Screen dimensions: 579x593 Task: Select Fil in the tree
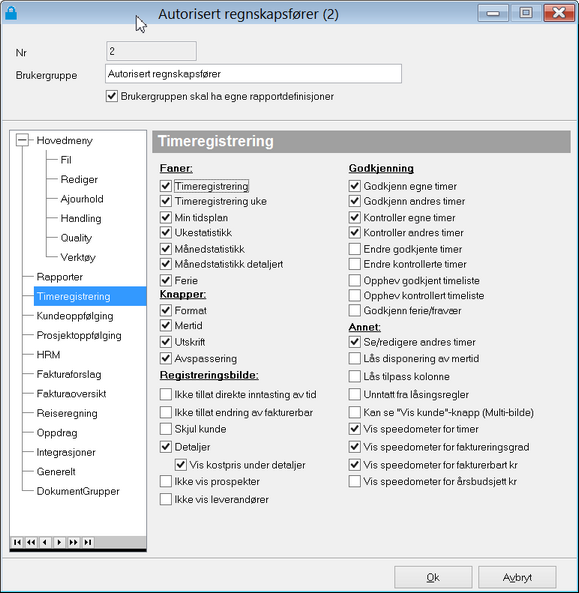[x=66, y=160]
